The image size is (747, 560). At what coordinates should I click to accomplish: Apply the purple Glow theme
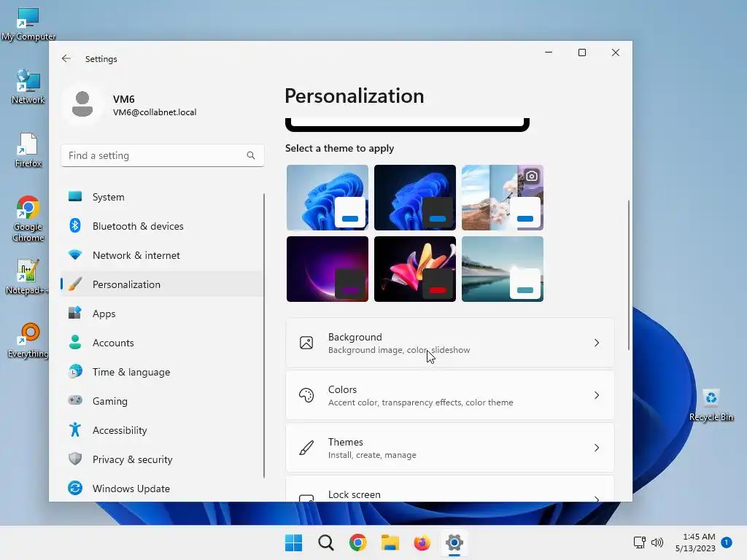pyautogui.click(x=328, y=269)
